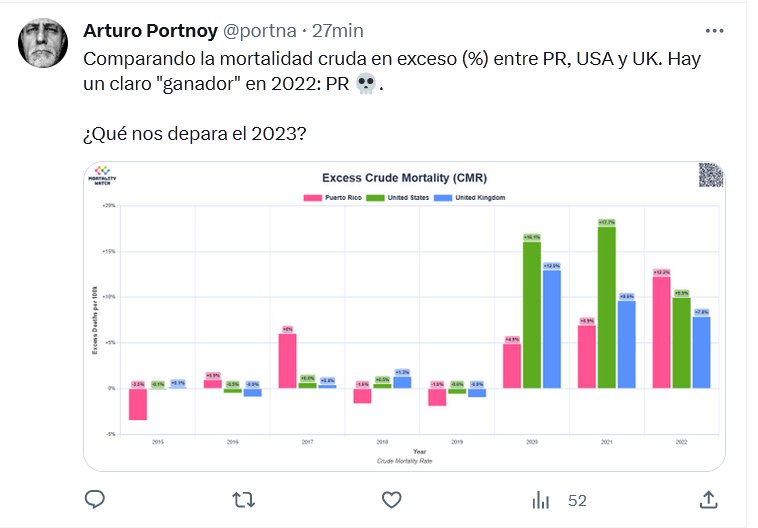Retweet this post
The width and height of the screenshot is (758, 528).
[243, 499]
